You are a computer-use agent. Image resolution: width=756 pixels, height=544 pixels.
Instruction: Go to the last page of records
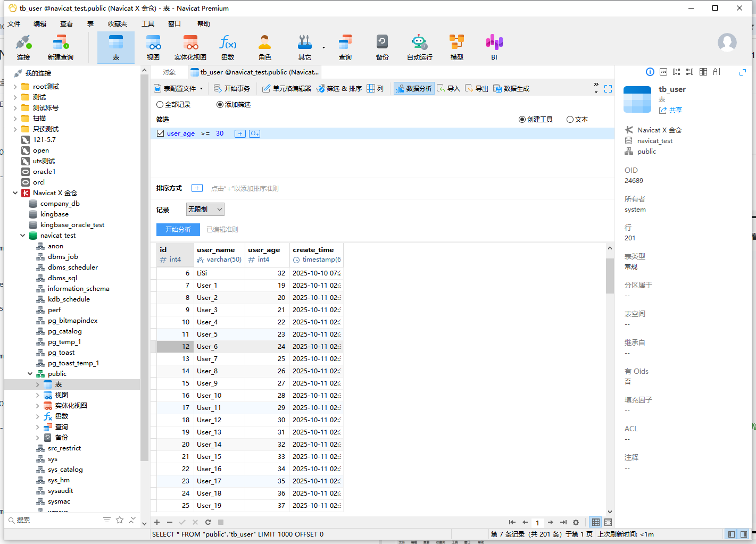click(x=563, y=522)
